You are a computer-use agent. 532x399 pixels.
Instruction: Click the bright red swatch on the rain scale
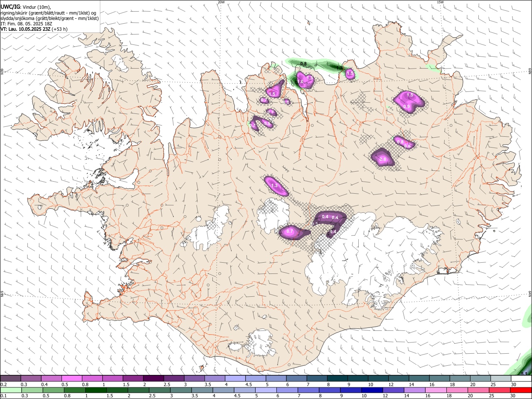[522, 390]
